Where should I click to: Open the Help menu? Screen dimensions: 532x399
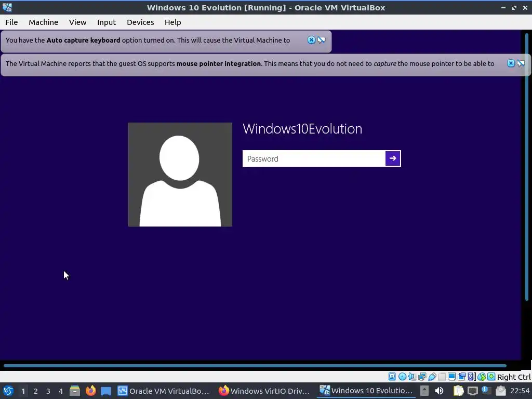point(172,22)
